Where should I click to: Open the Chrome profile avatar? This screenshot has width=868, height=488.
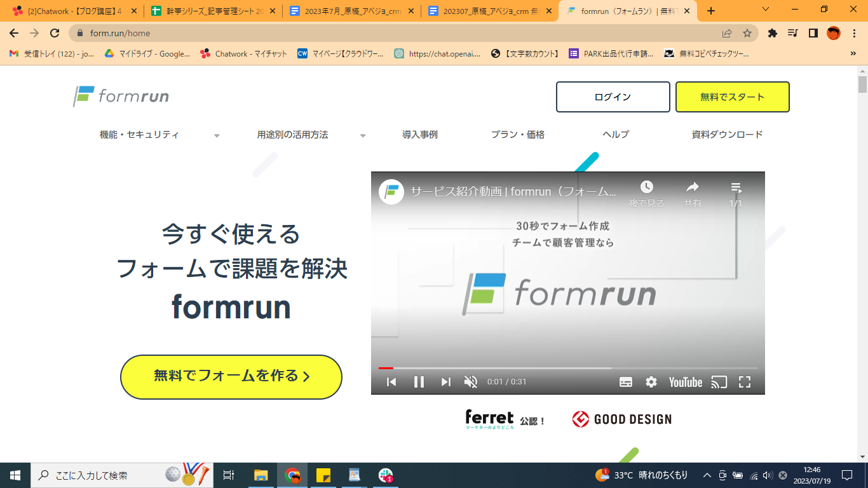pos(833,33)
